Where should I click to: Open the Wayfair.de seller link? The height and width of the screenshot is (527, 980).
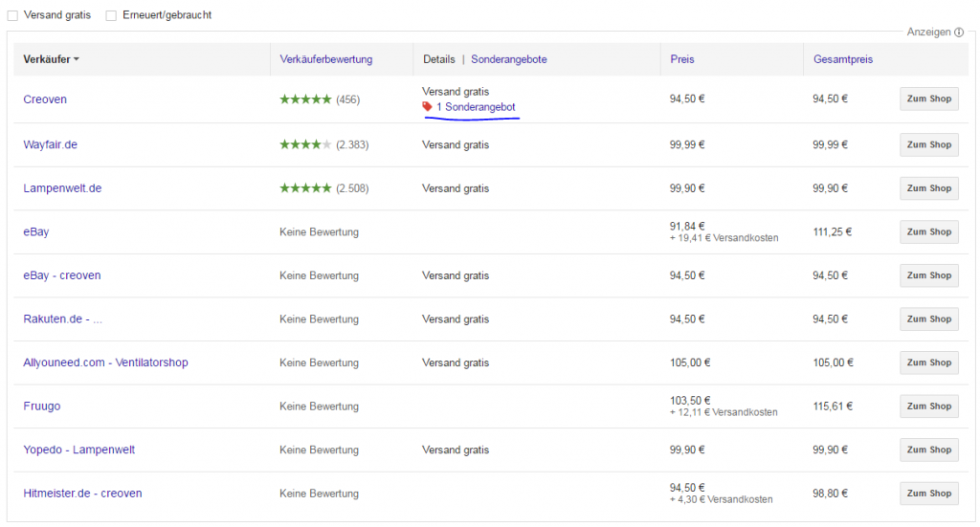pos(50,144)
